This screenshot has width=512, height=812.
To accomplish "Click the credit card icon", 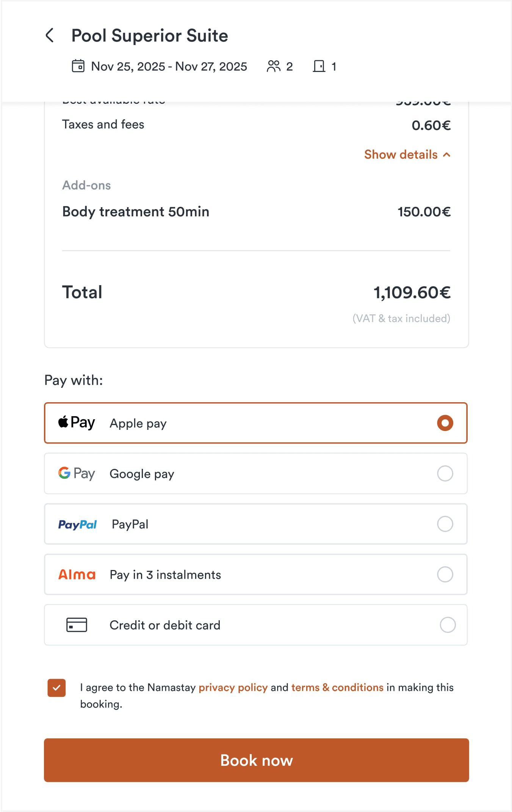I will 77,625.
